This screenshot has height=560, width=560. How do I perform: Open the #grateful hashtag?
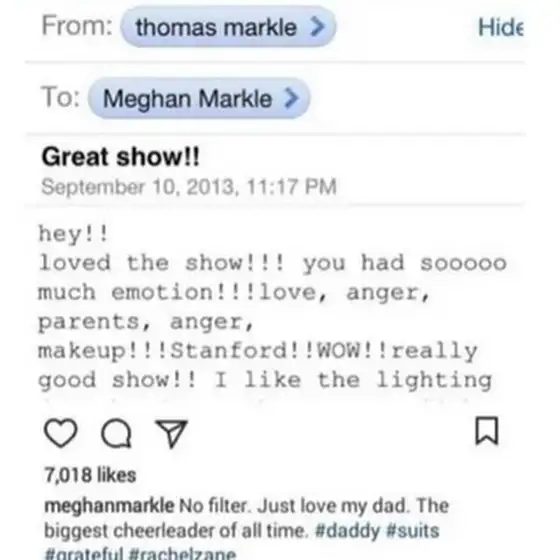84,554
